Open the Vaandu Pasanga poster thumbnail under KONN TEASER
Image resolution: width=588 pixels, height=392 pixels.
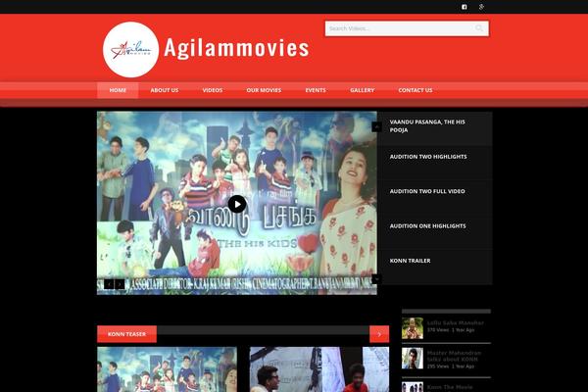click(x=167, y=369)
